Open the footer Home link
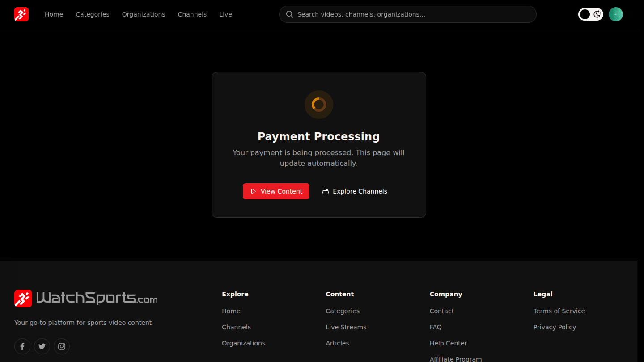This screenshot has height=362, width=644. tap(231, 311)
